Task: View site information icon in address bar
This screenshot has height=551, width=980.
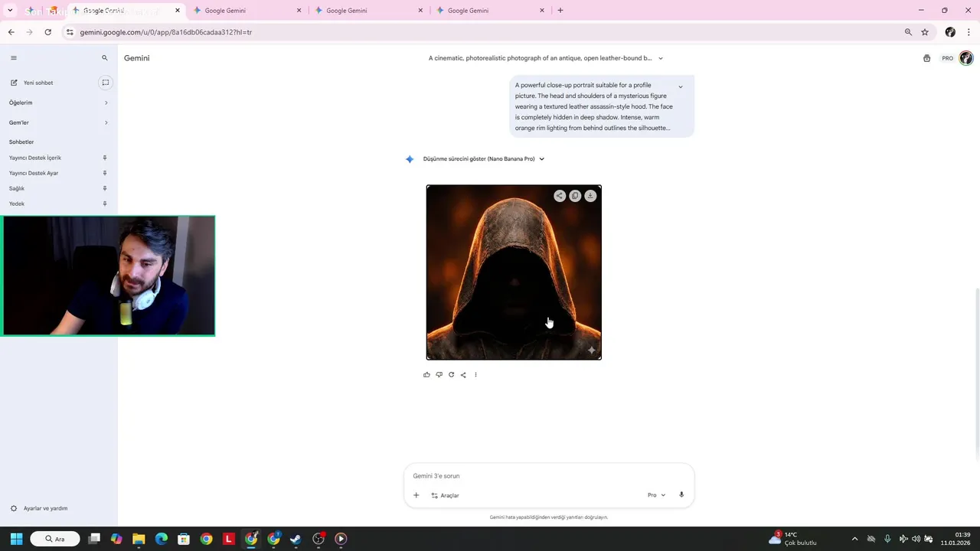Action: [x=70, y=32]
